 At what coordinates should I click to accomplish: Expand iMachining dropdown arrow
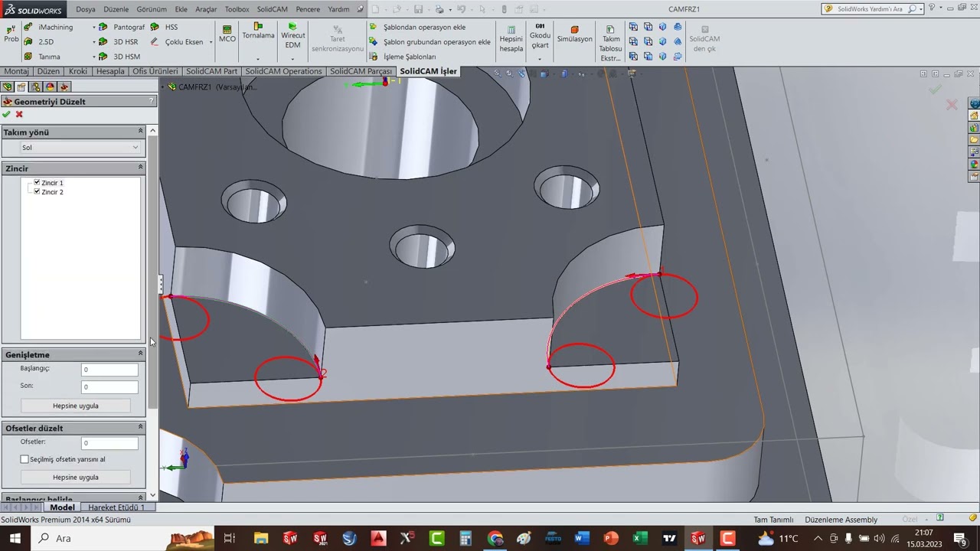(94, 28)
